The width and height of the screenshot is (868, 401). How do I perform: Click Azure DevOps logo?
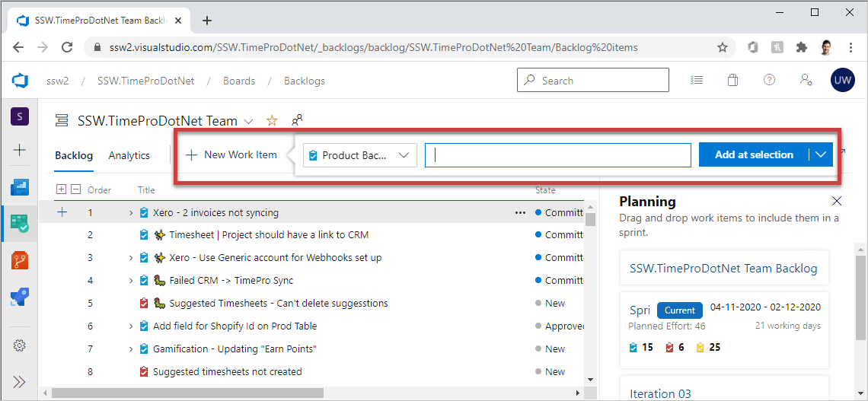[x=20, y=81]
